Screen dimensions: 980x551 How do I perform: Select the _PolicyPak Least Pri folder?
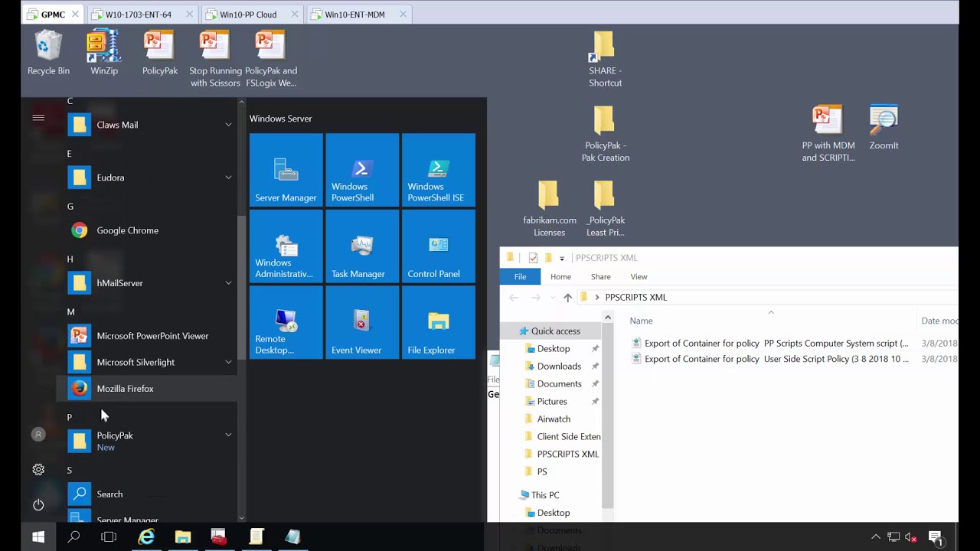click(x=605, y=208)
